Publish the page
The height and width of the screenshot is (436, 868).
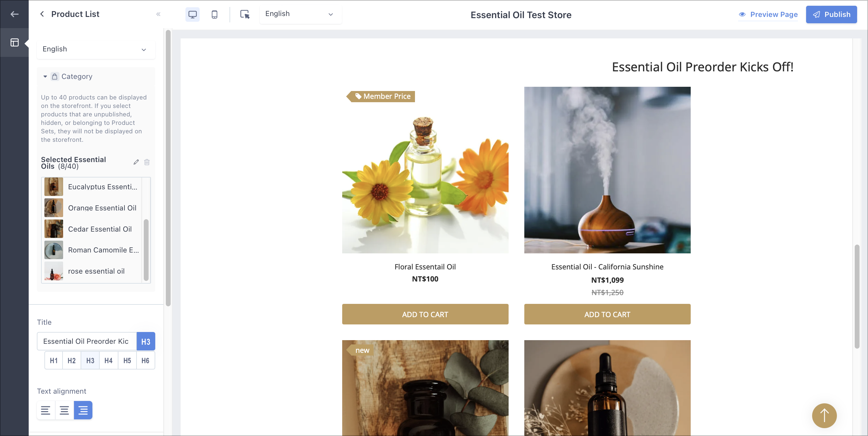831,15
